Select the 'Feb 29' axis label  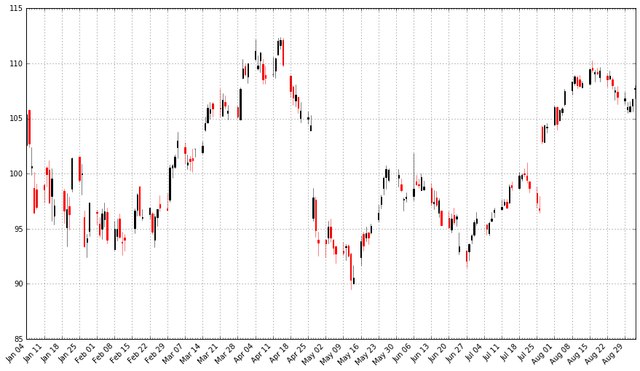[x=156, y=353]
